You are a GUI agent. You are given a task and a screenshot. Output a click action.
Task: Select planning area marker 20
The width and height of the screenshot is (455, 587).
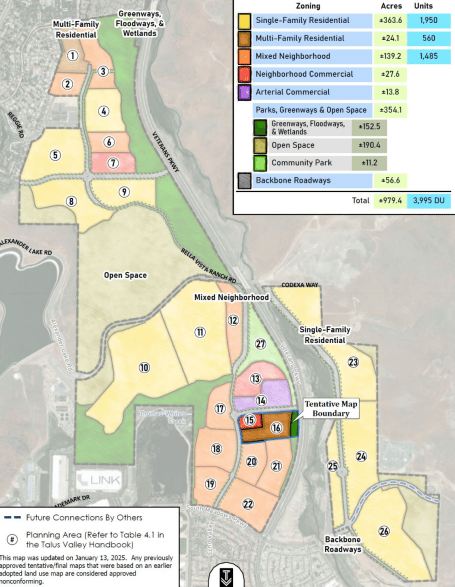click(251, 462)
